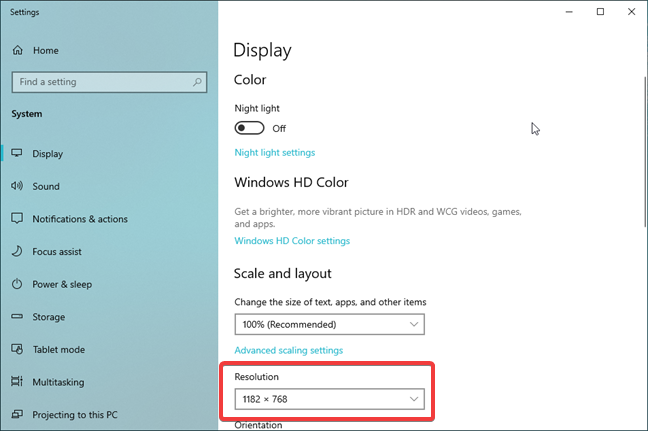The width and height of the screenshot is (648, 431).
Task: Click the Sound speaker icon
Action: tap(17, 186)
